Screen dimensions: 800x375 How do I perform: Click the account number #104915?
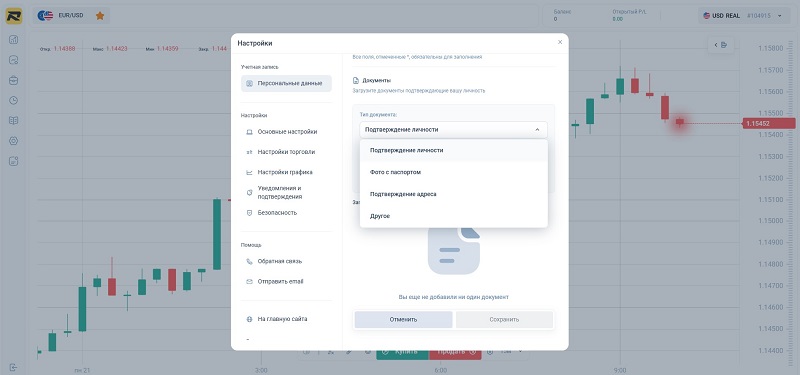(x=758, y=16)
